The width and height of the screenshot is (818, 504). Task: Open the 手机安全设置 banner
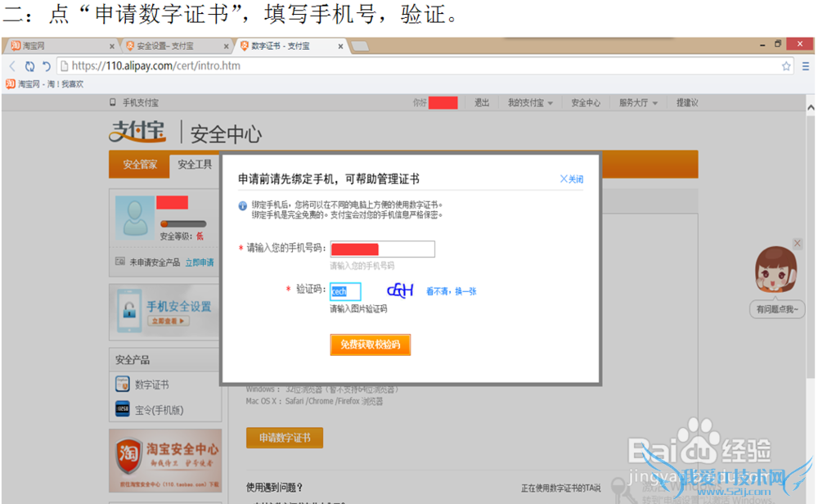(x=165, y=312)
